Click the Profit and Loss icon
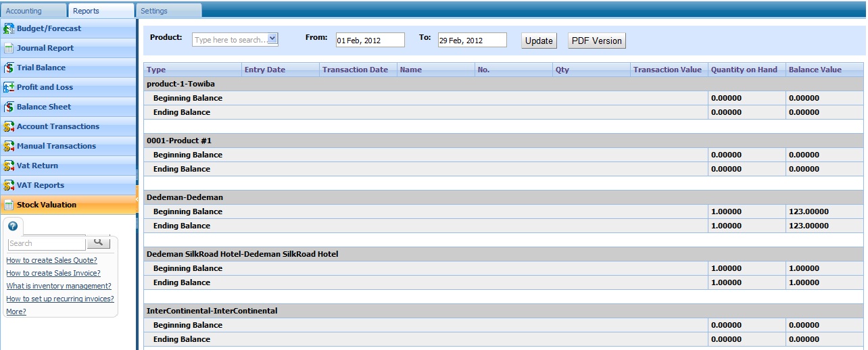This screenshot has height=350, width=868. point(9,88)
